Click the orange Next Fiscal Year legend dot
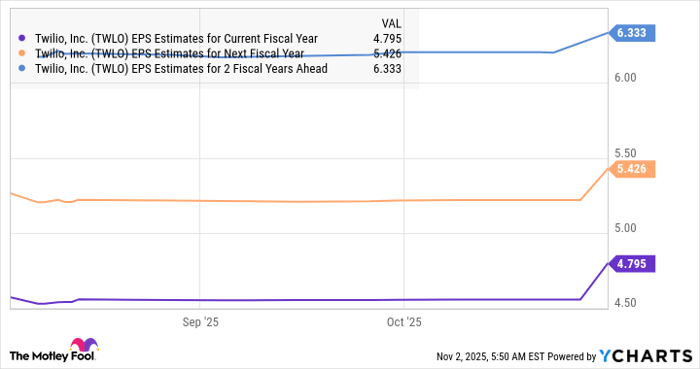Image resolution: width=700 pixels, height=369 pixels. [x=22, y=54]
